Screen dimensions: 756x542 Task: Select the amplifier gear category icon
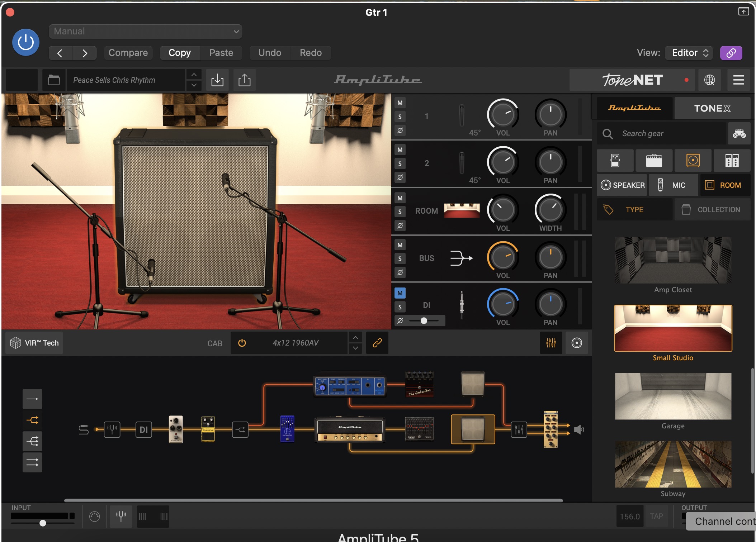pyautogui.click(x=654, y=161)
